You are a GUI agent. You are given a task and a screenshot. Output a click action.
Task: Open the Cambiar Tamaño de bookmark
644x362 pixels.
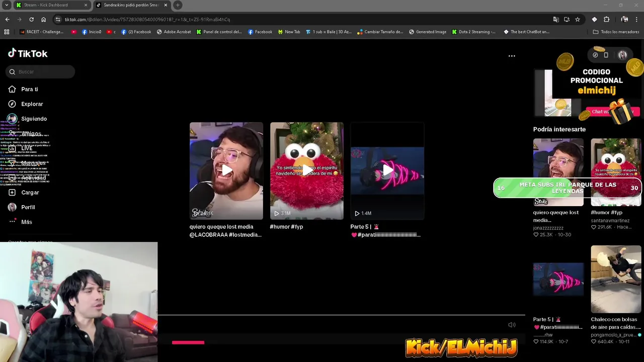380,32
